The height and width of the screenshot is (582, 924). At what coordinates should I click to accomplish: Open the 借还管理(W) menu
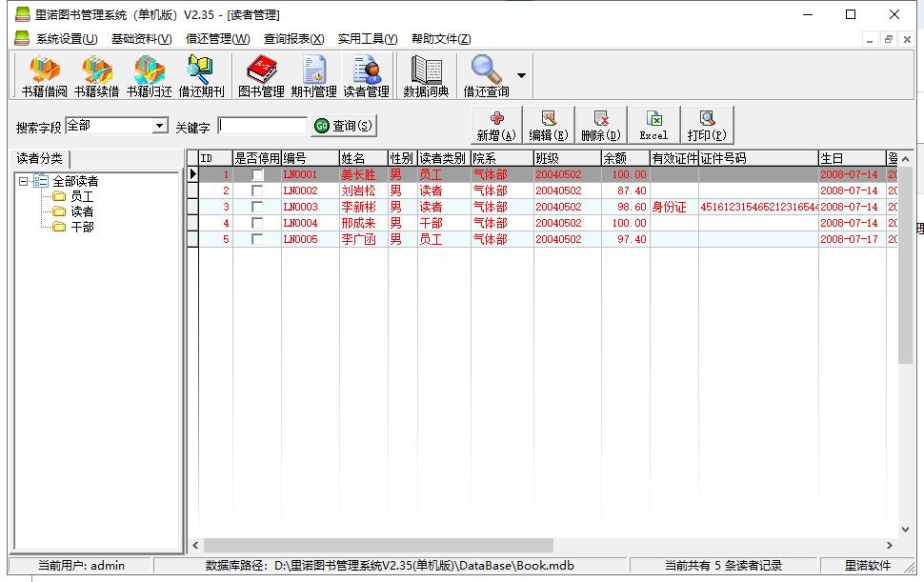(217, 39)
